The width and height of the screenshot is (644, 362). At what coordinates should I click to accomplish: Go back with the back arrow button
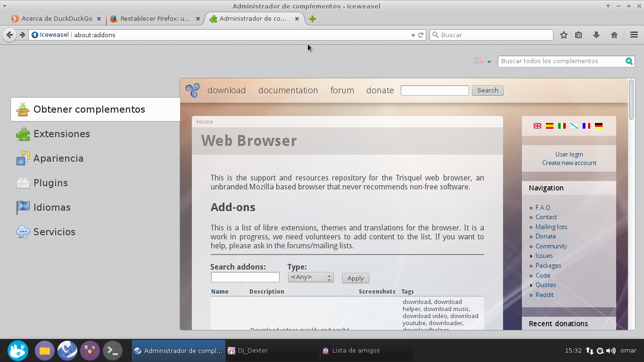[9, 35]
